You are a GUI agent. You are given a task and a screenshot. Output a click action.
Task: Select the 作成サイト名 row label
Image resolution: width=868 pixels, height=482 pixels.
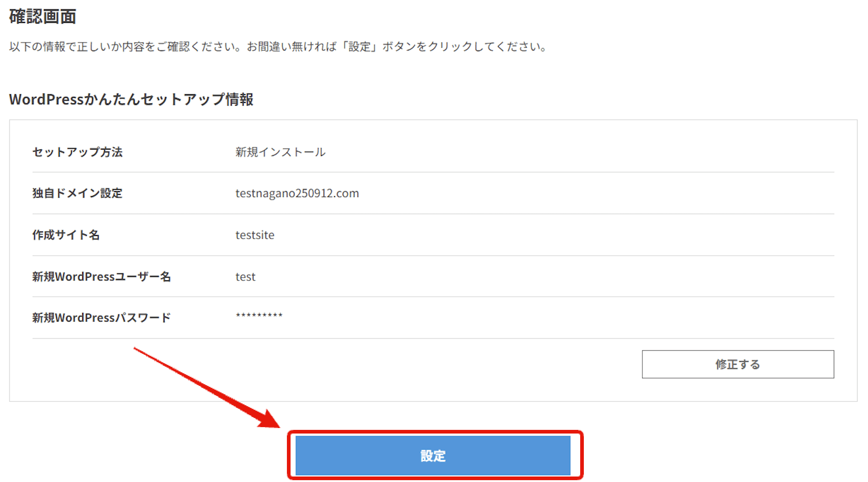[x=66, y=235]
